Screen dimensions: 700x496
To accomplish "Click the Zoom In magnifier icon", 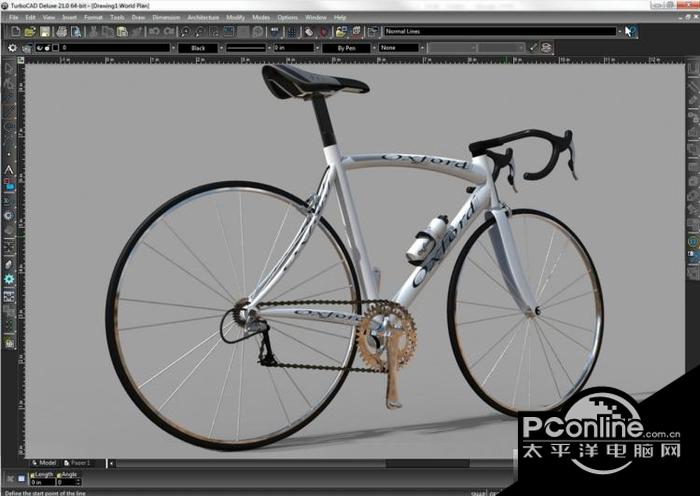I will pyautogui.click(x=185, y=31).
